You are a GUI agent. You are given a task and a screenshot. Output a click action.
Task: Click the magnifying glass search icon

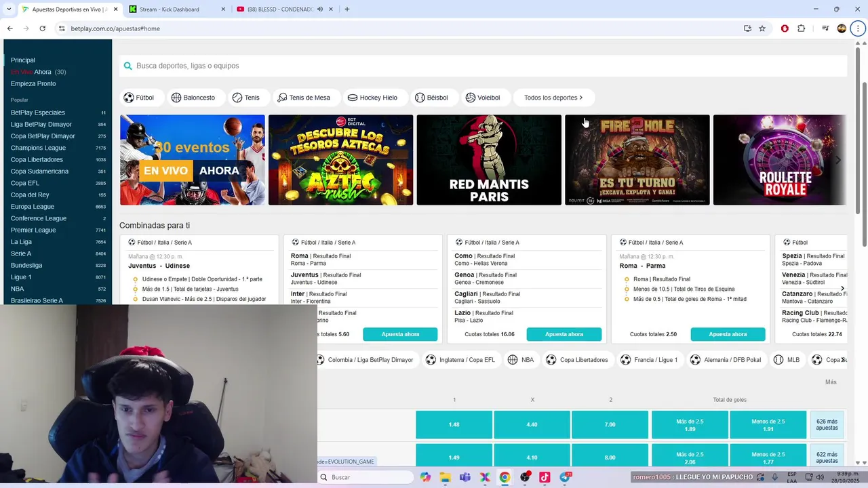tap(127, 66)
